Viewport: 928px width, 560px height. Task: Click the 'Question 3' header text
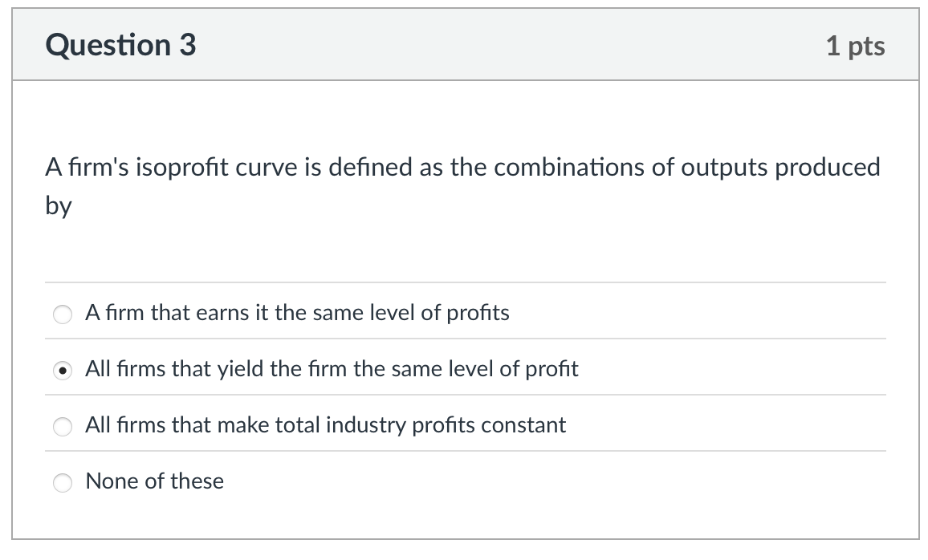tap(120, 45)
